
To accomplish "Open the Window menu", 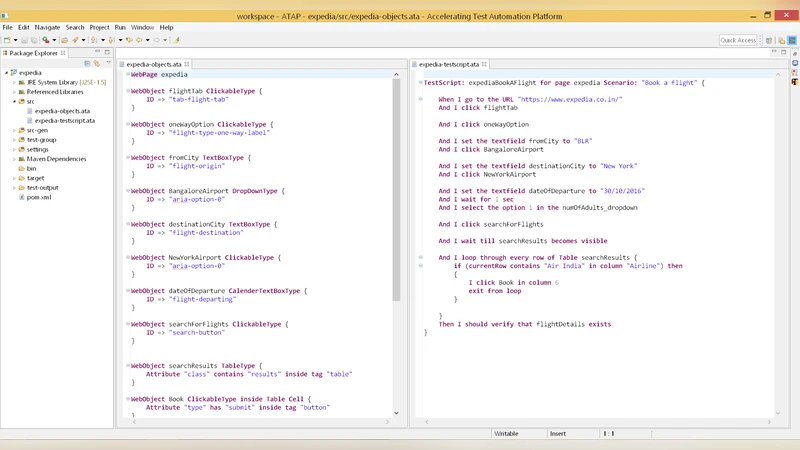I will tap(142, 28).
